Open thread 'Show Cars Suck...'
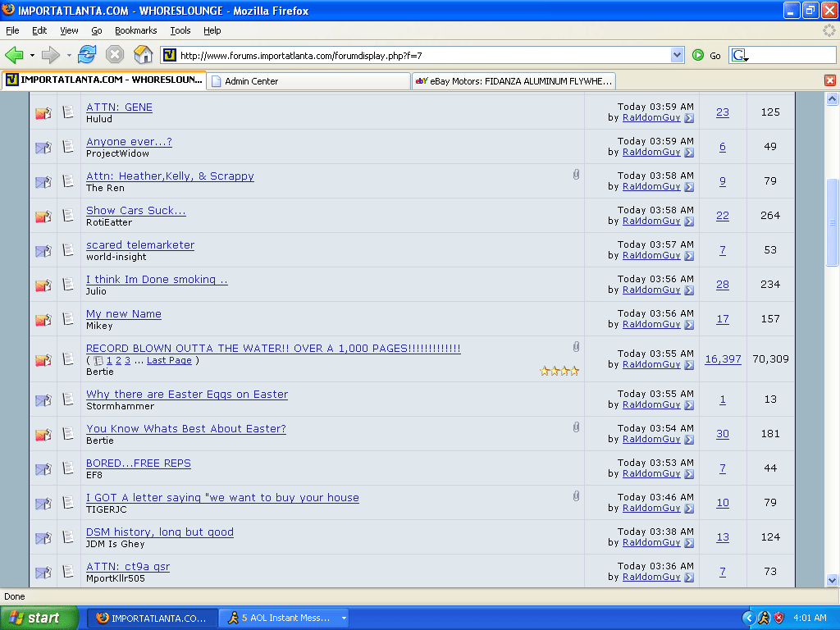This screenshot has height=630, width=840. 136,211
